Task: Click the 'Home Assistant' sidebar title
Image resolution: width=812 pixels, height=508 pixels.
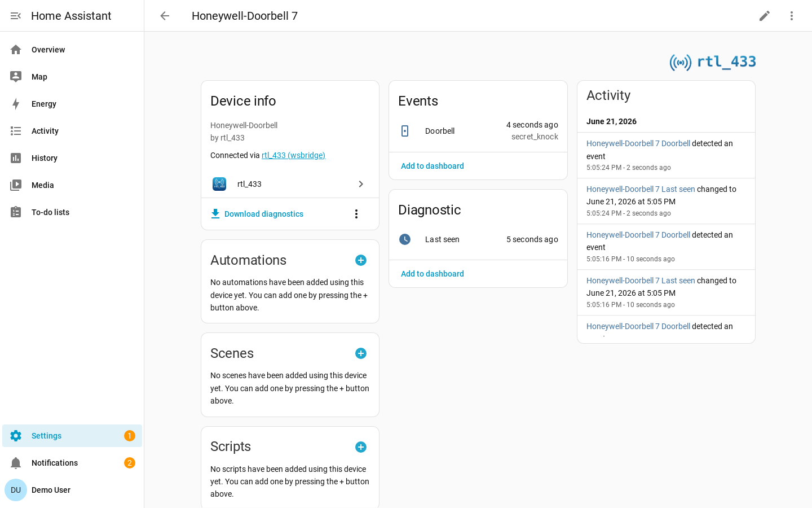Action: pos(71,16)
